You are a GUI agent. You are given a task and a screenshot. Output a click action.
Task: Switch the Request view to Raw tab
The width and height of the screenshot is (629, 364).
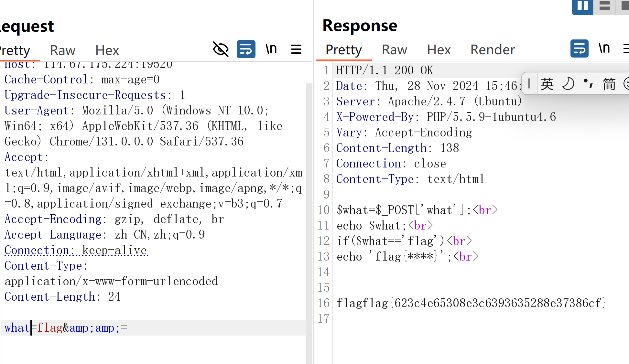pos(63,50)
